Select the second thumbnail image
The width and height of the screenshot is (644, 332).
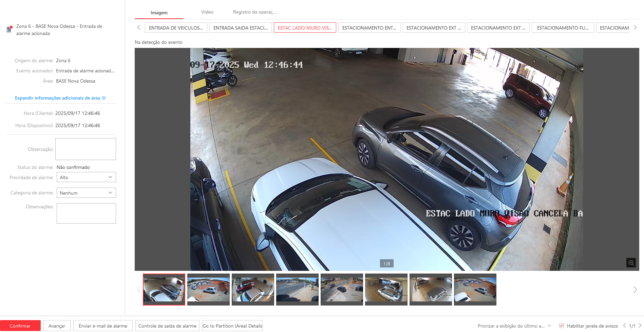coord(208,290)
